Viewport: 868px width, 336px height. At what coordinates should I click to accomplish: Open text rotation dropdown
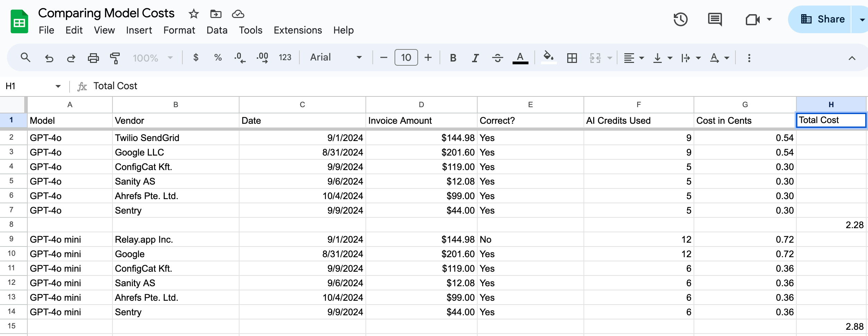[x=719, y=58]
